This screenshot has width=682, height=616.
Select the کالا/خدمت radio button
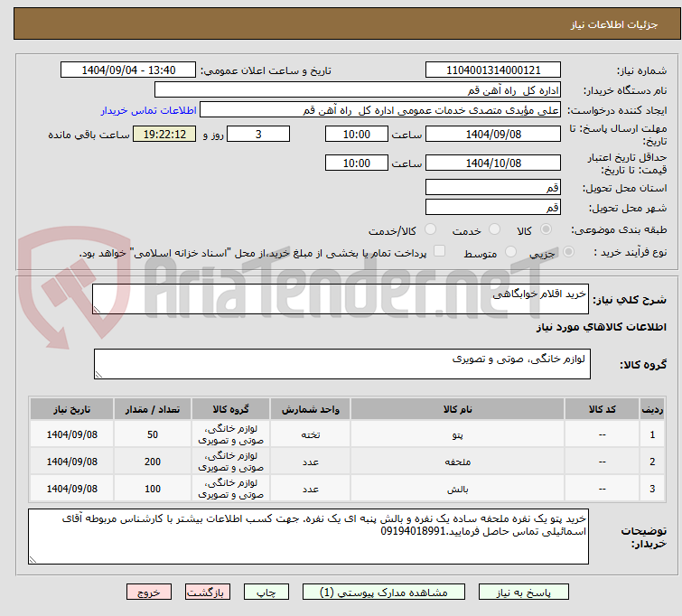coord(430,229)
